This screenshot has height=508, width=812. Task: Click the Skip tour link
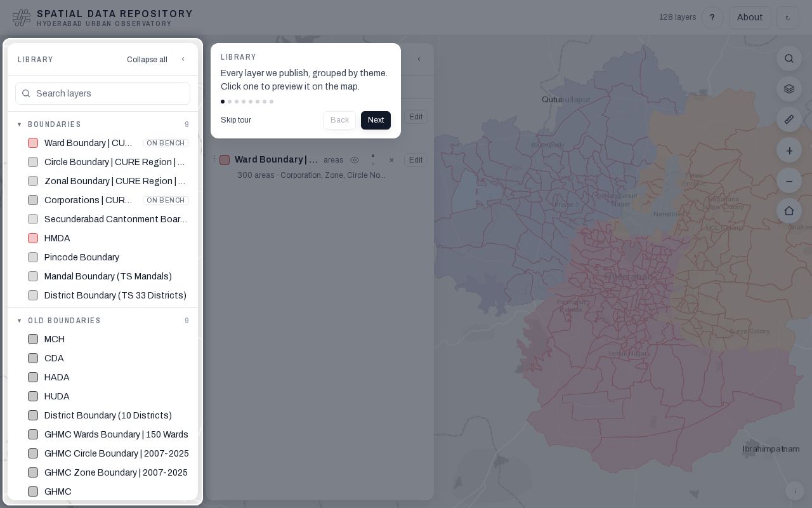pos(236,120)
